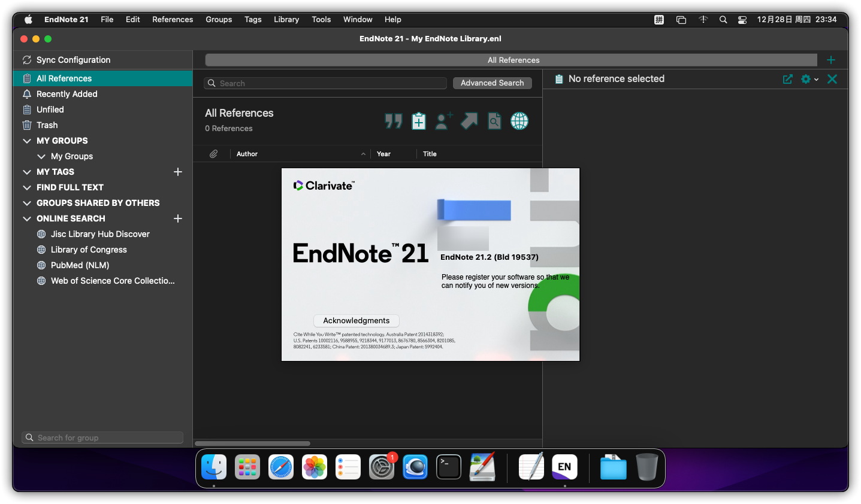Click the references Search field
The width and height of the screenshot is (861, 504).
(x=325, y=83)
